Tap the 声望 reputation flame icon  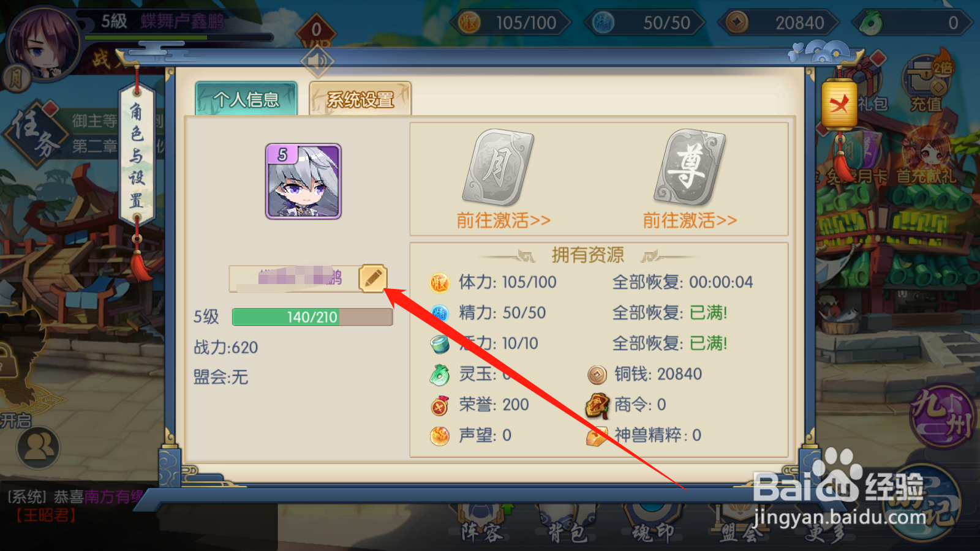tap(440, 436)
